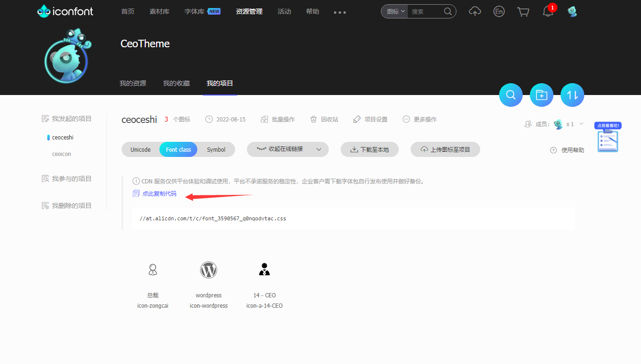Select the wordpress icon
Viewport: 641px width, 364px height.
pyautogui.click(x=209, y=270)
